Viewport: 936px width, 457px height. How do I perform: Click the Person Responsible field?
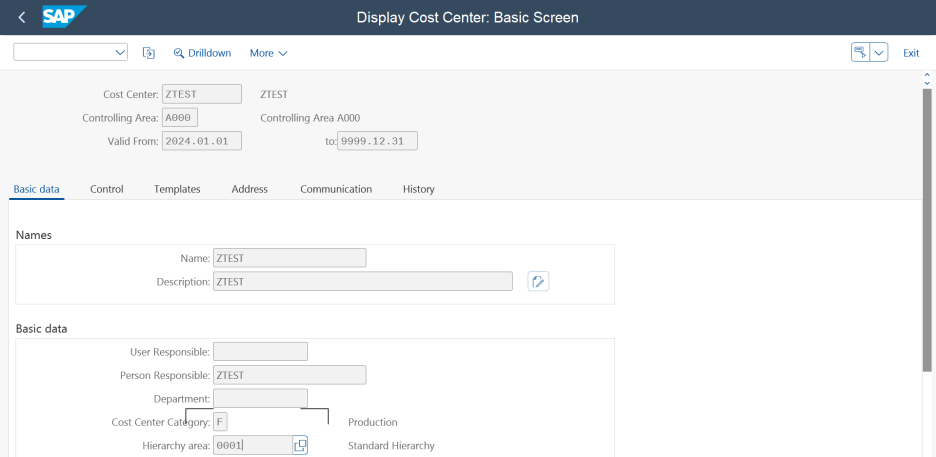coord(290,375)
